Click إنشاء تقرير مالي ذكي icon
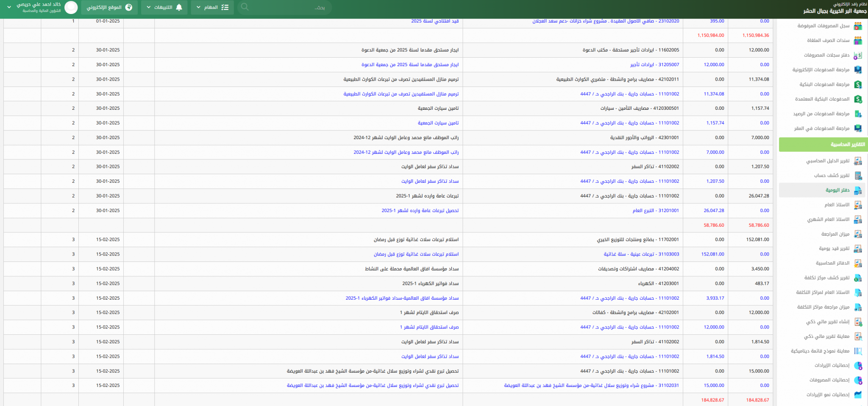The height and width of the screenshot is (406, 868). (x=858, y=322)
